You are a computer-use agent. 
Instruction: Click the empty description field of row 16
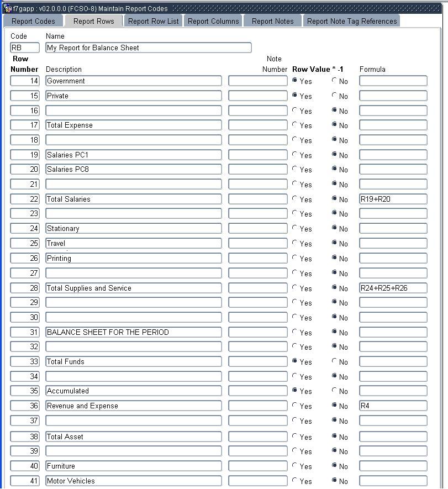(133, 111)
